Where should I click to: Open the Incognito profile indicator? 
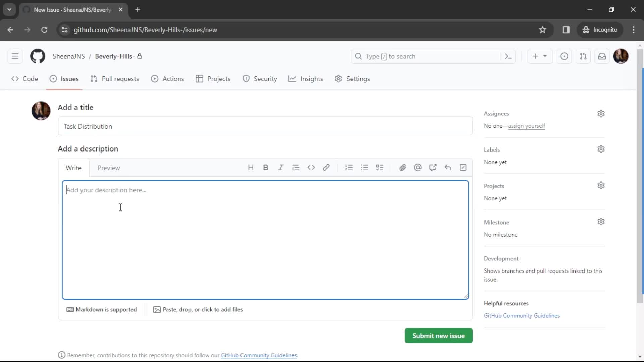click(x=600, y=30)
